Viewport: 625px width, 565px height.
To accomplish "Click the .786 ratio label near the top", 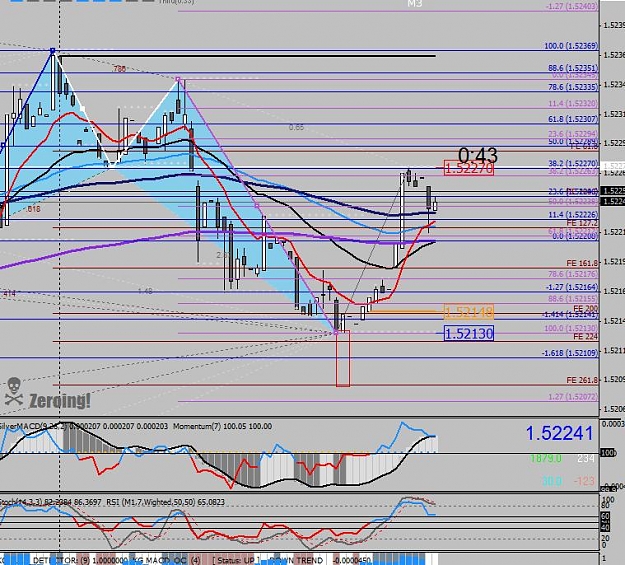I will tap(118, 69).
